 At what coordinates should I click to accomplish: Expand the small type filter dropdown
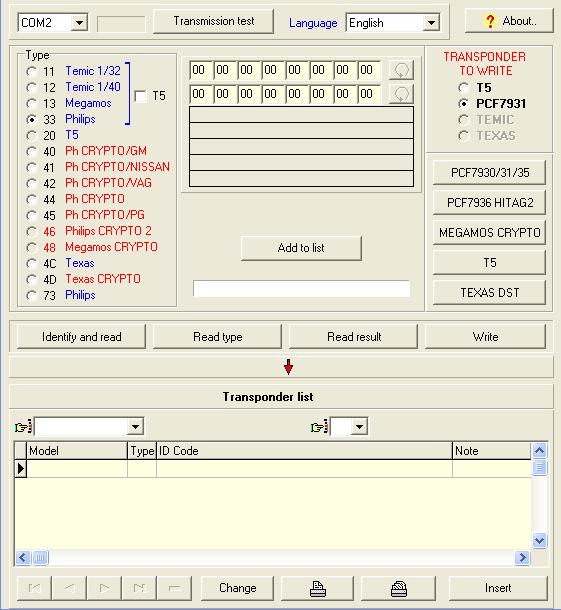point(359,427)
